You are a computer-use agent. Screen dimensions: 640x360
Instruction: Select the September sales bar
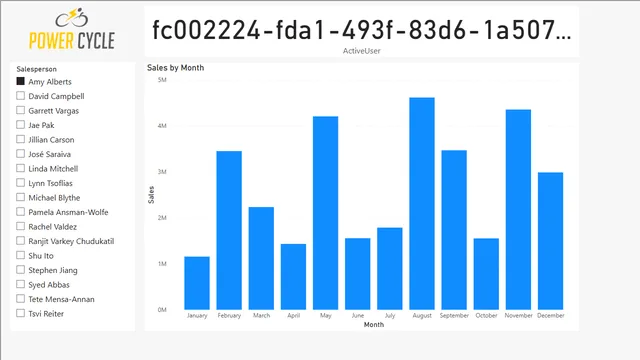coord(454,230)
